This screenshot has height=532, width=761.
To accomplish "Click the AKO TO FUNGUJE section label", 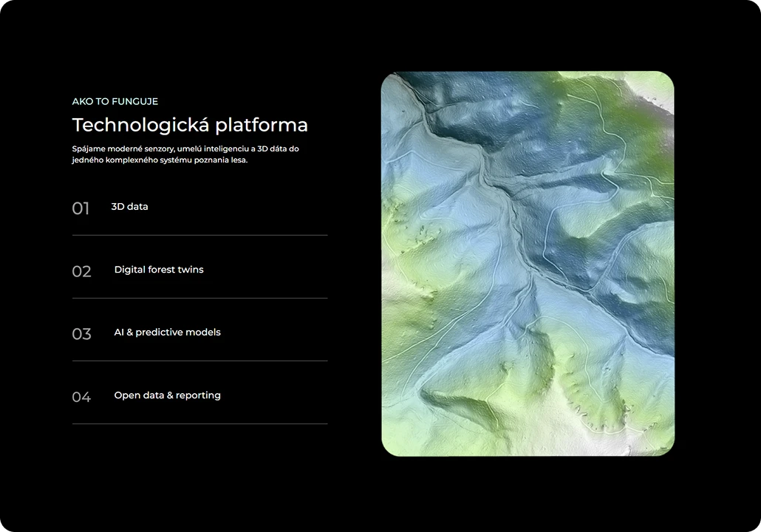I will pyautogui.click(x=115, y=101).
